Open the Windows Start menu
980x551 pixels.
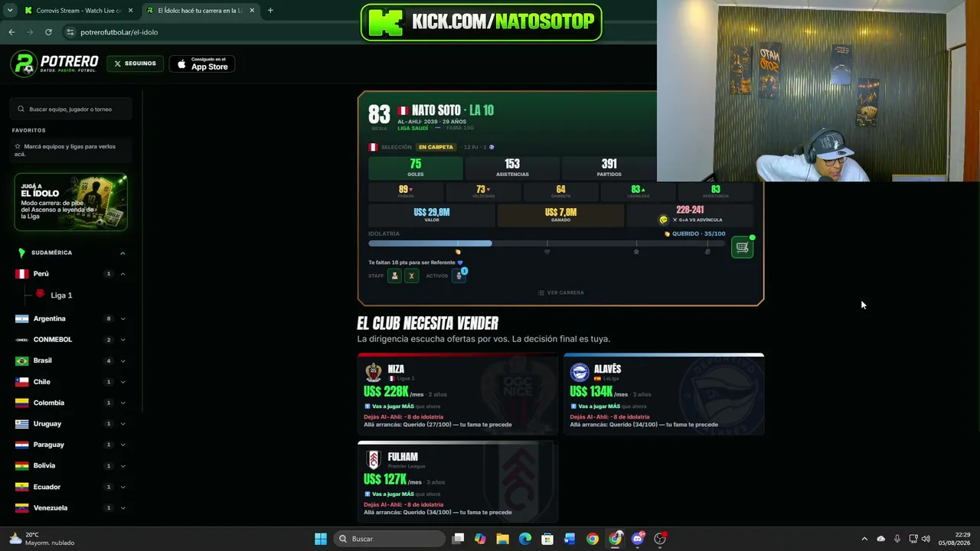coord(321,539)
